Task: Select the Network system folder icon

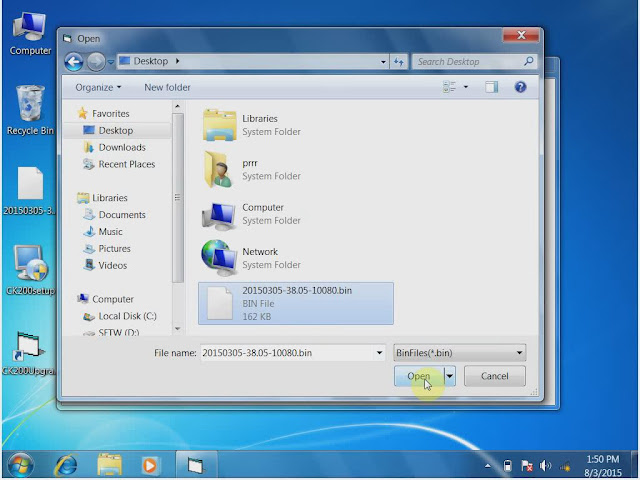Action: (x=220, y=258)
